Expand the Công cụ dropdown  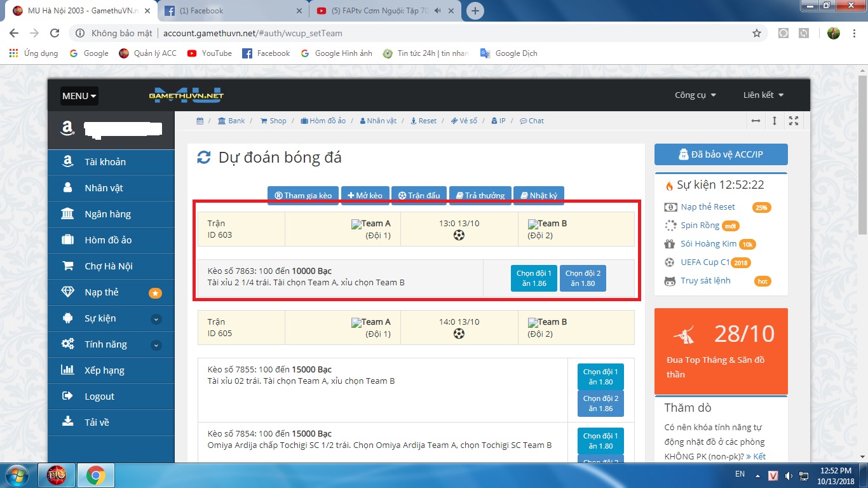[695, 95]
